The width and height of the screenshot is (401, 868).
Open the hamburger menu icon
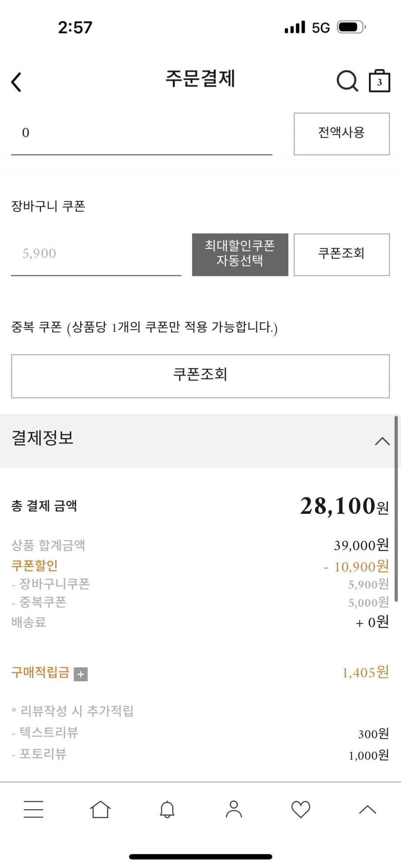(x=33, y=809)
